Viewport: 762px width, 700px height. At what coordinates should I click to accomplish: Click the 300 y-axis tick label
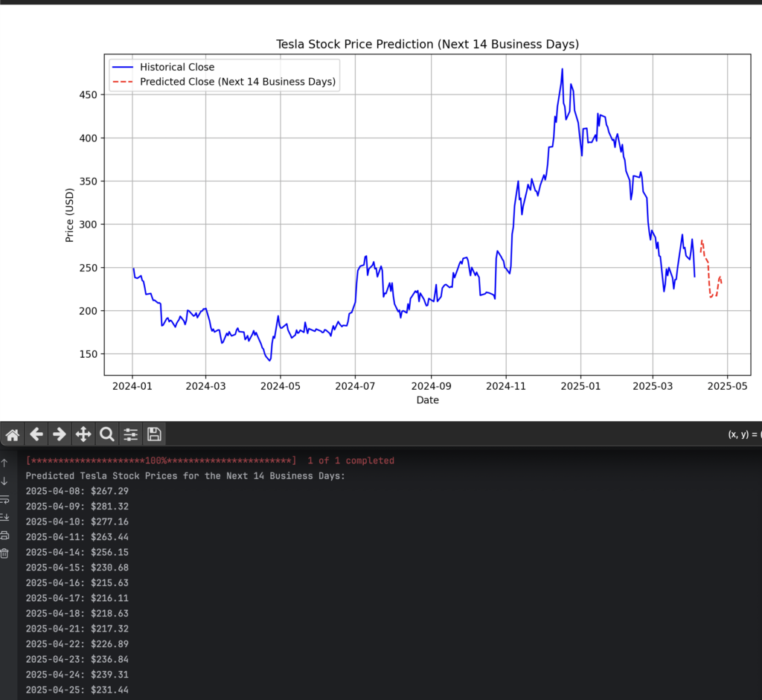(x=89, y=225)
